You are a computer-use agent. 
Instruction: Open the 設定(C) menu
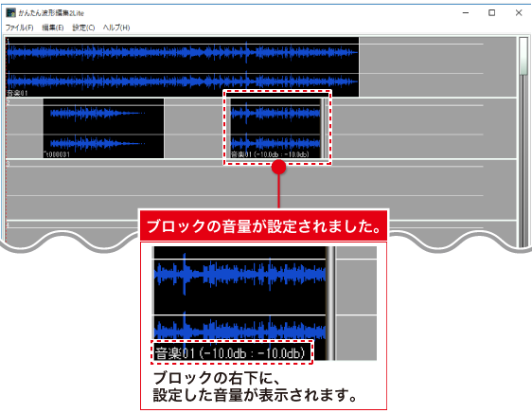[83, 27]
